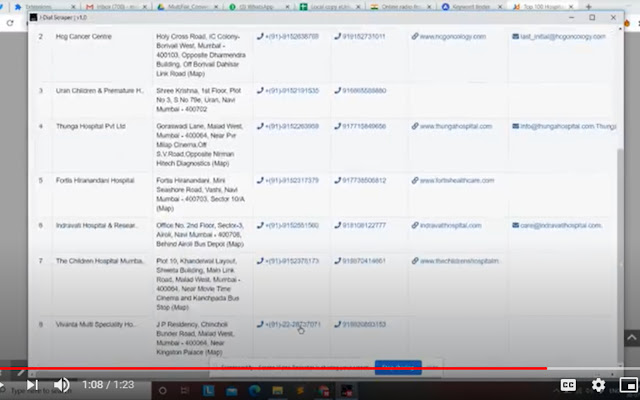This screenshot has height=400, width=640.
Task: Click Mini Seashore Road, Vashi address cell
Action: pos(200,194)
